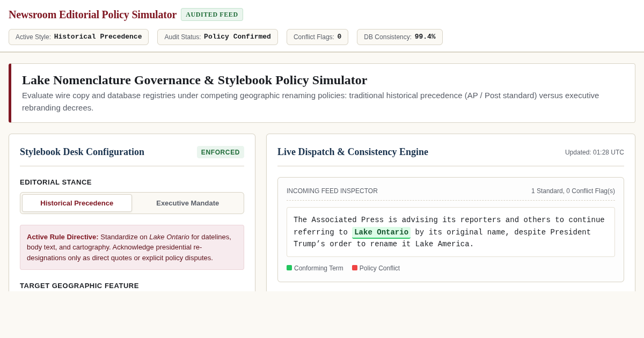The image size is (644, 338).
Task: Open the Active Style status chip
Action: (x=78, y=37)
